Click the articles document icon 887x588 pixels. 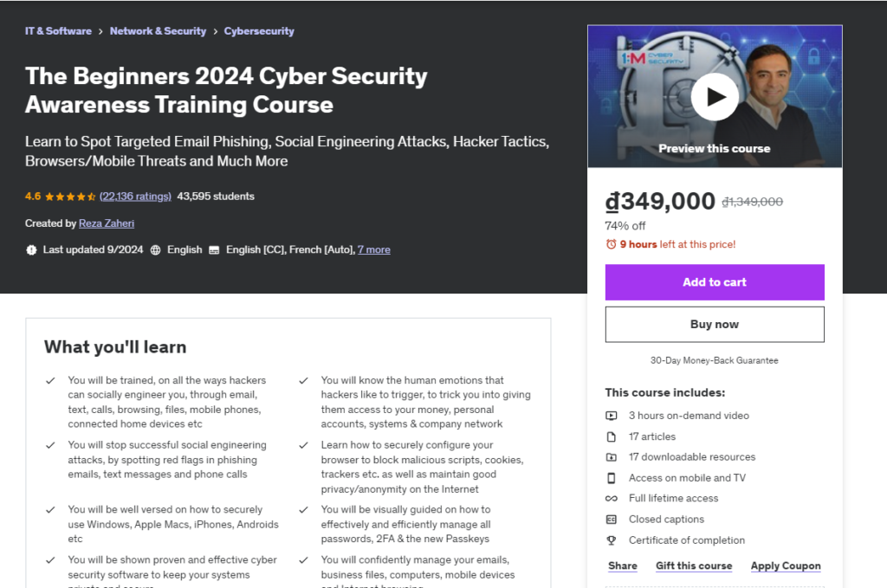(x=612, y=436)
